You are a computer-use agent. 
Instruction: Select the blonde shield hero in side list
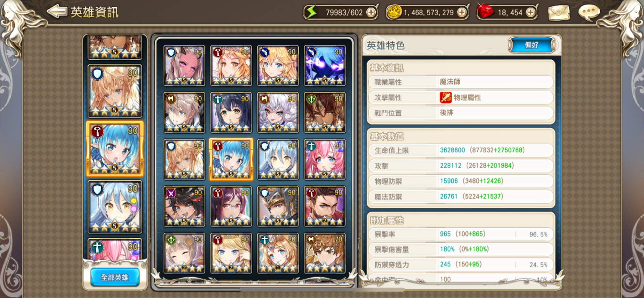[115, 91]
